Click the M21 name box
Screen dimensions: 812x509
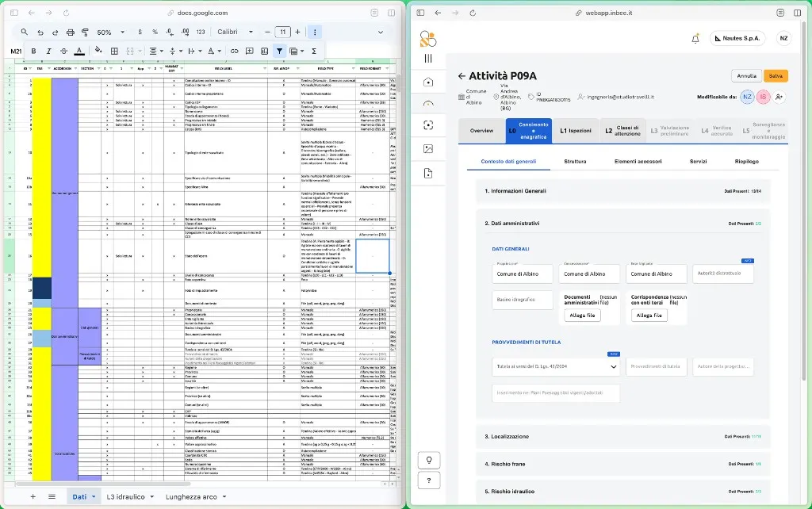[16, 52]
